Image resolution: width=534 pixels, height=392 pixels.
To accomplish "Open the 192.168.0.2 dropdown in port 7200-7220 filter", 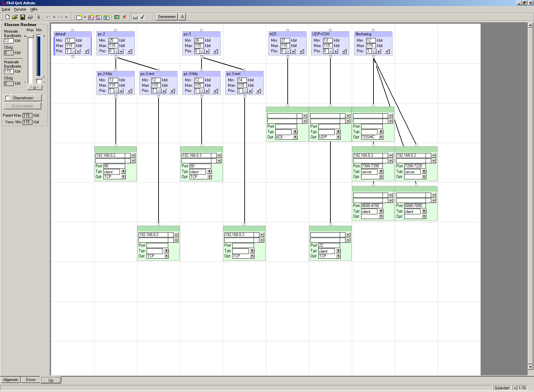I will point(434,155).
